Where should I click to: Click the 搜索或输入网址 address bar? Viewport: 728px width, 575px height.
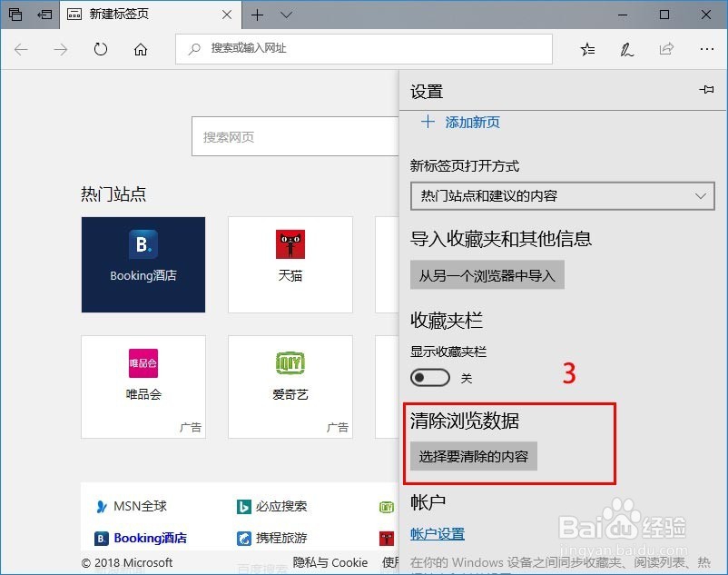click(x=363, y=49)
